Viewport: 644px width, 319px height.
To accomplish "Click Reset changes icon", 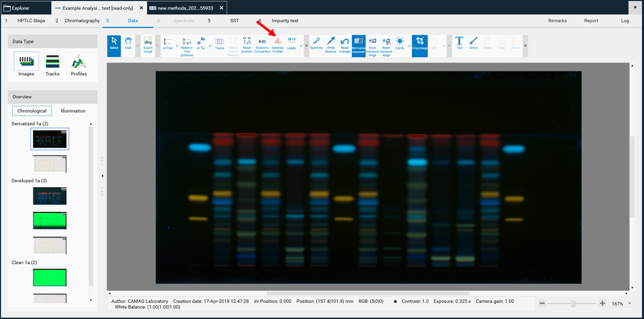I will pyautogui.click(x=345, y=44).
